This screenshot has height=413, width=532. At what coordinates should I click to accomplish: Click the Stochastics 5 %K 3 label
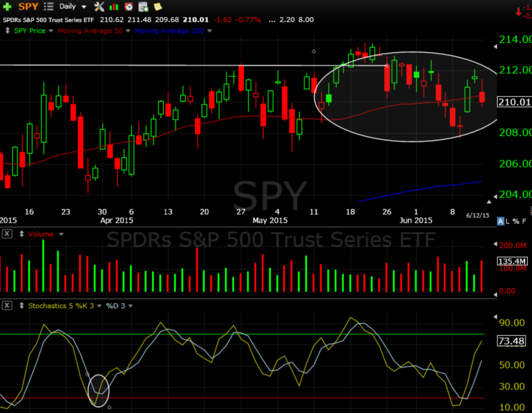61,306
